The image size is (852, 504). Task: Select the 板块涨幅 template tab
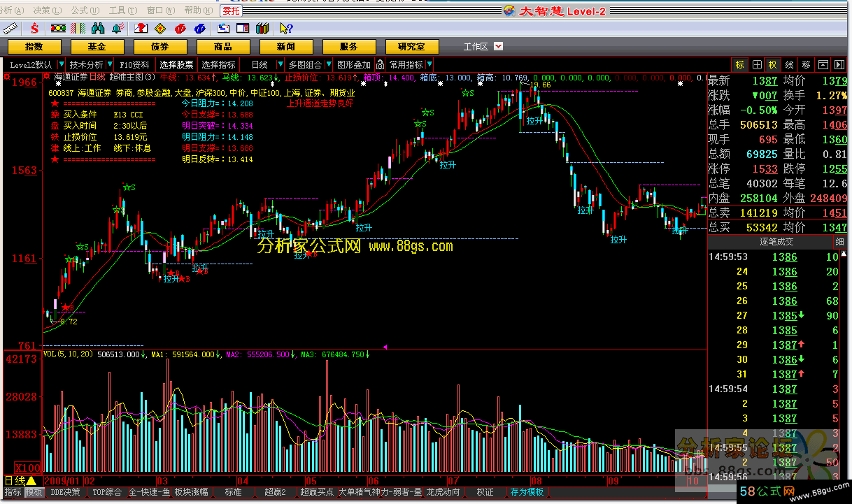coord(192,492)
